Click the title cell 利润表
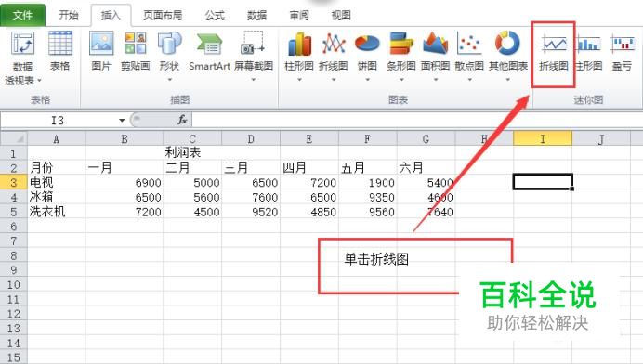The width and height of the screenshot is (643, 364). [183, 152]
